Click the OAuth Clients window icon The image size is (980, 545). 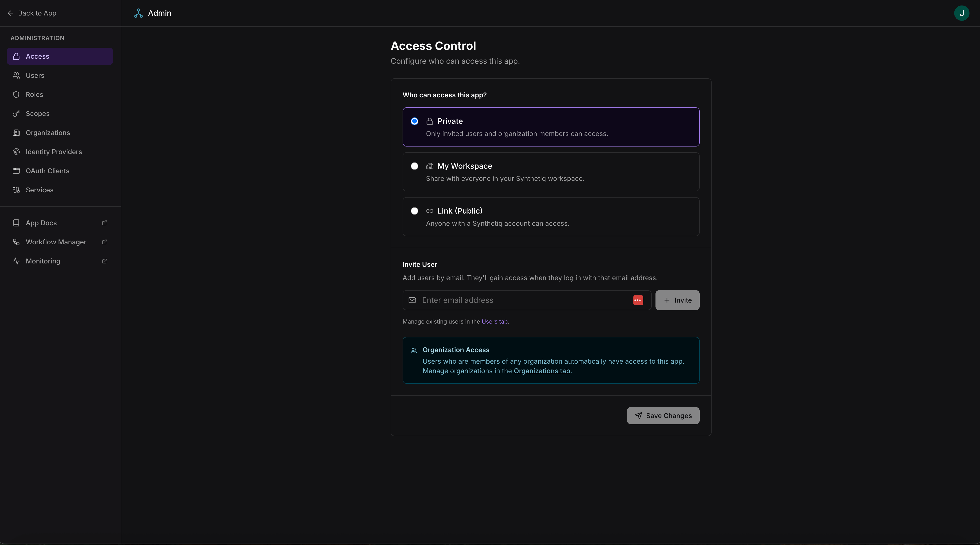tap(16, 171)
